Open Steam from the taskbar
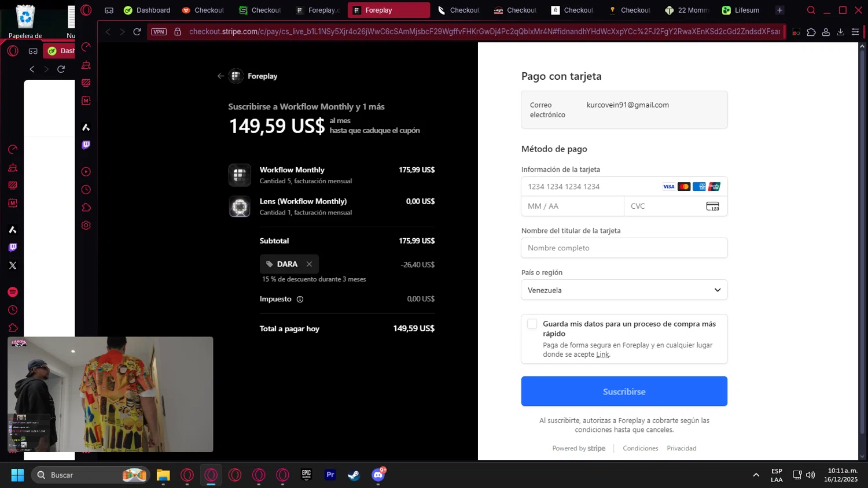This screenshot has width=868, height=488. point(354,475)
